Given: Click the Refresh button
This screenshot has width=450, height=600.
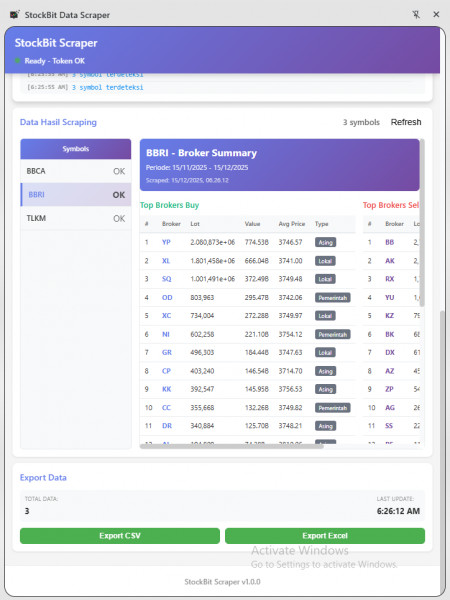Looking at the screenshot, I should pyautogui.click(x=406, y=122).
